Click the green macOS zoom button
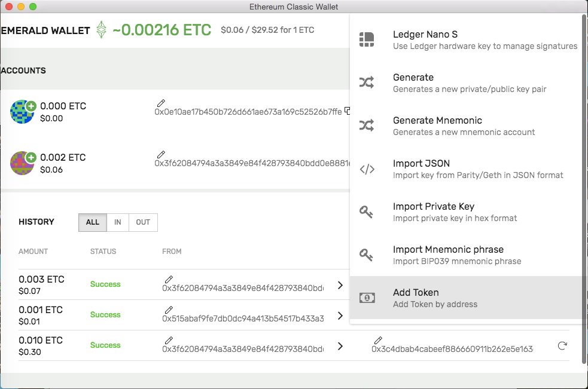The height and width of the screenshot is (389, 588). pos(33,7)
